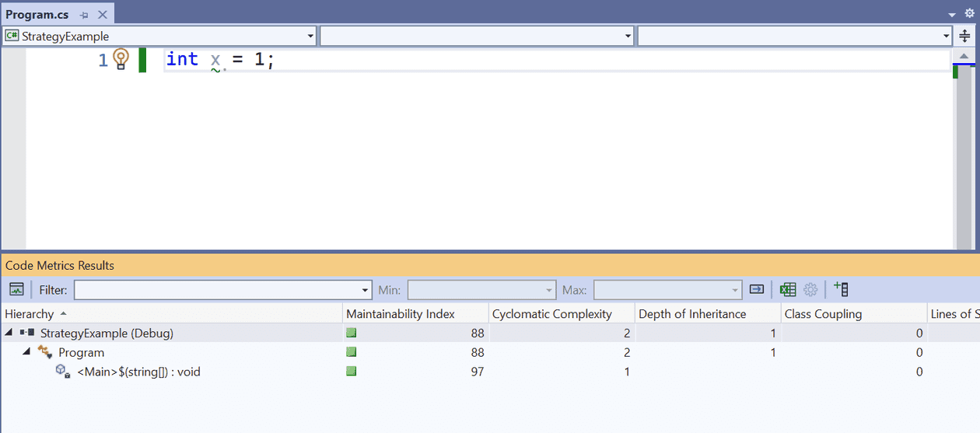Open editor settings gear at top right
980x433 pixels.
coord(969,13)
